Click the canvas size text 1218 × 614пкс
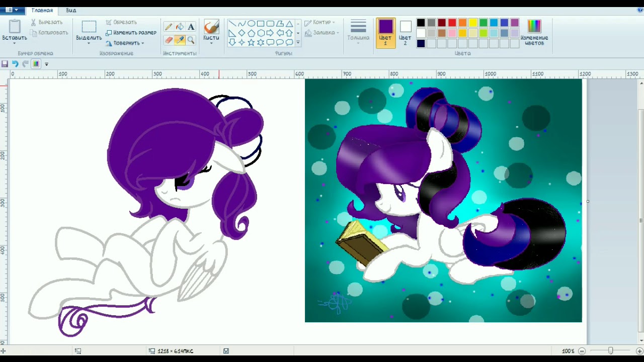644x362 pixels. click(175, 351)
